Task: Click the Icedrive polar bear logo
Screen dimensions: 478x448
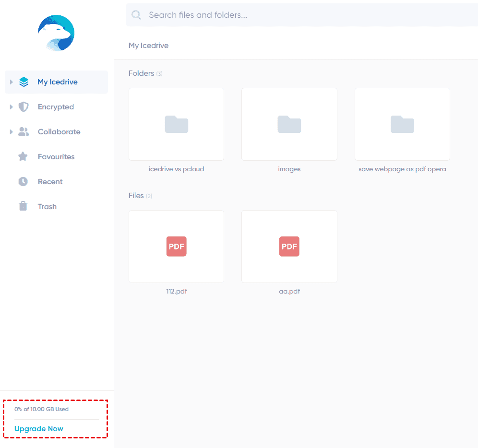Action: click(x=56, y=33)
